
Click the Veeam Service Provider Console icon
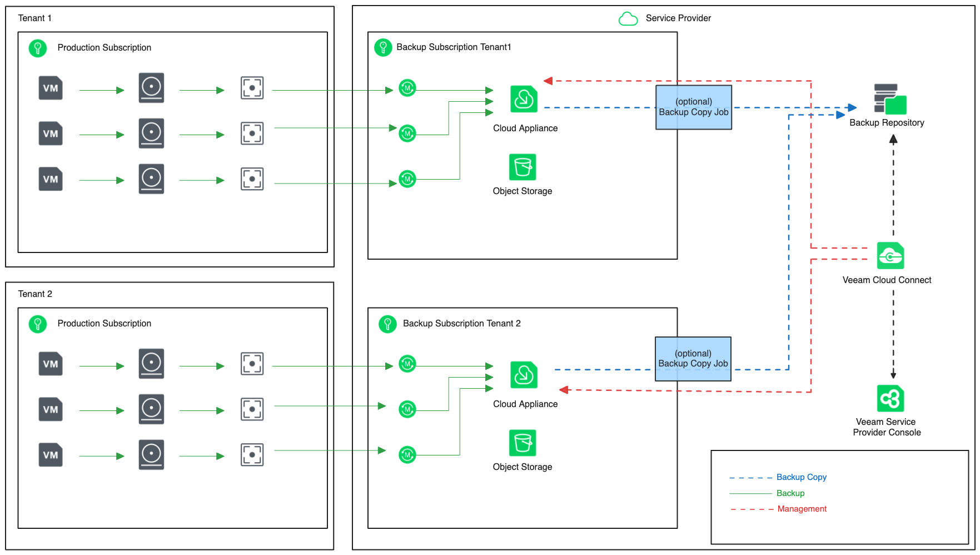pos(891,399)
